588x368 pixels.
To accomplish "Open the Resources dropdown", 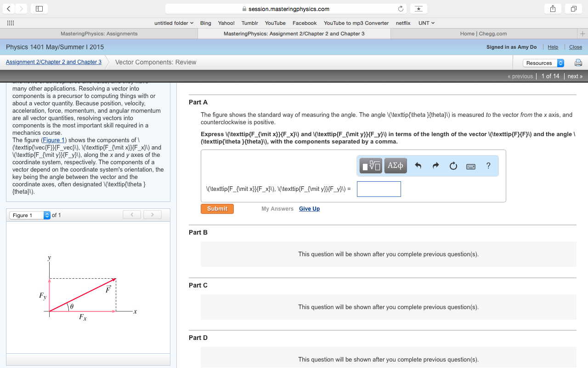I will coord(543,62).
